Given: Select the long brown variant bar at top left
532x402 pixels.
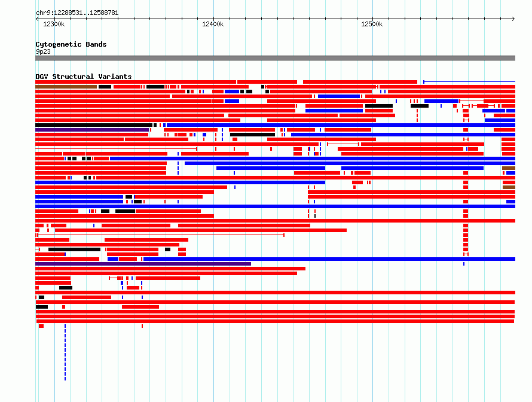Looking at the screenshot, I should [x=66, y=87].
